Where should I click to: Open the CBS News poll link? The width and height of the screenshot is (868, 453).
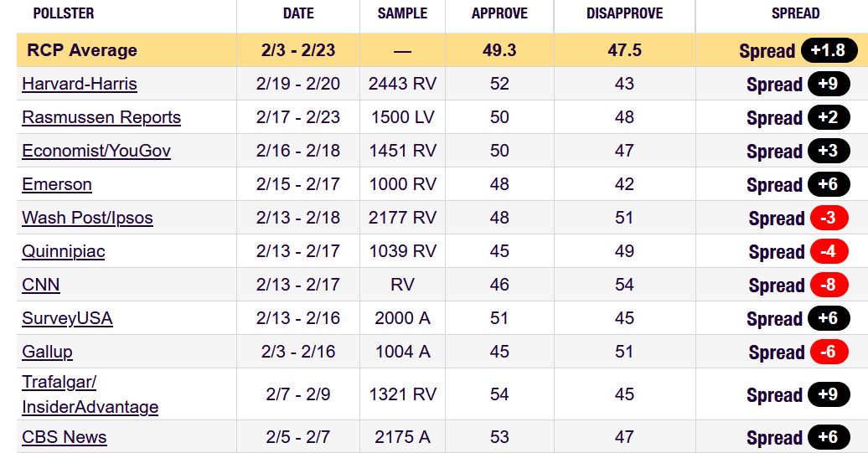click(65, 437)
